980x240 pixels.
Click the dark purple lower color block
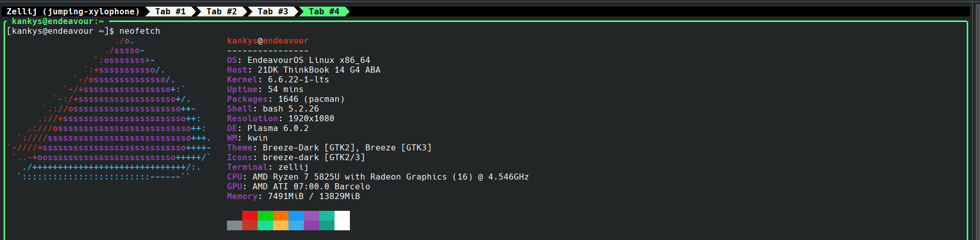(x=311, y=225)
